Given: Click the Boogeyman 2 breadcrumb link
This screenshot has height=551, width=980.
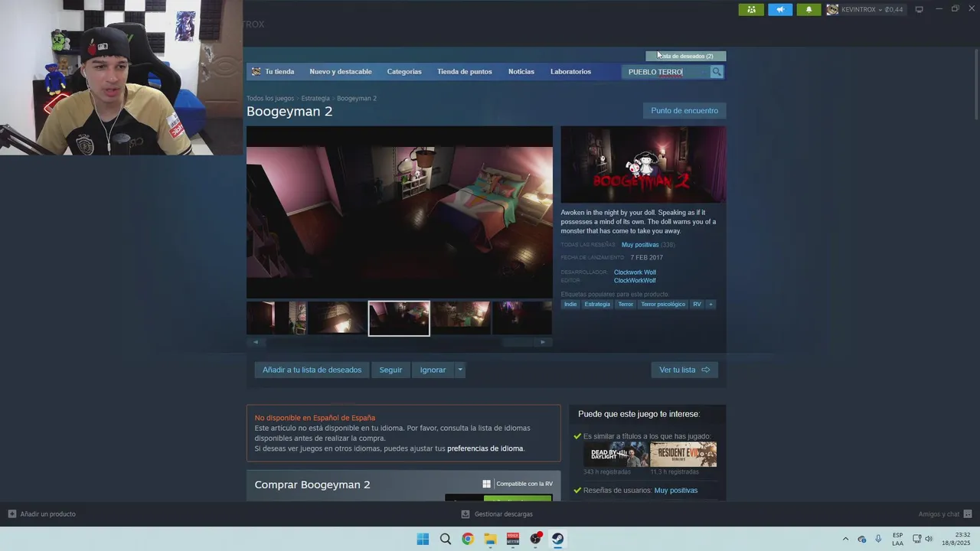Looking at the screenshot, I should click(x=357, y=98).
